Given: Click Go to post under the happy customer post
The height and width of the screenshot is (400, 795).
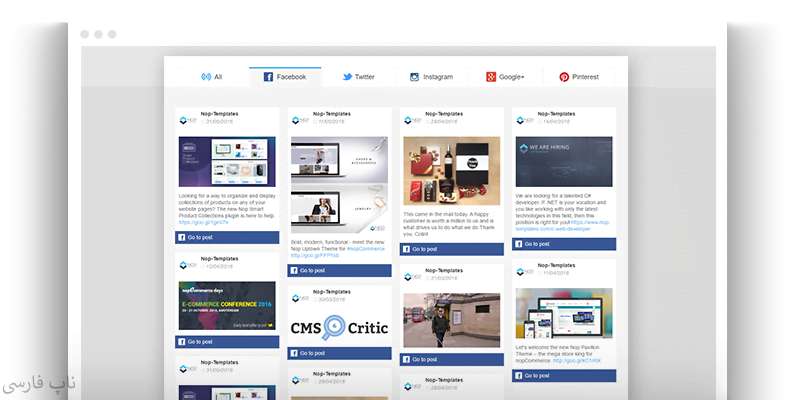Looking at the screenshot, I should (451, 248).
